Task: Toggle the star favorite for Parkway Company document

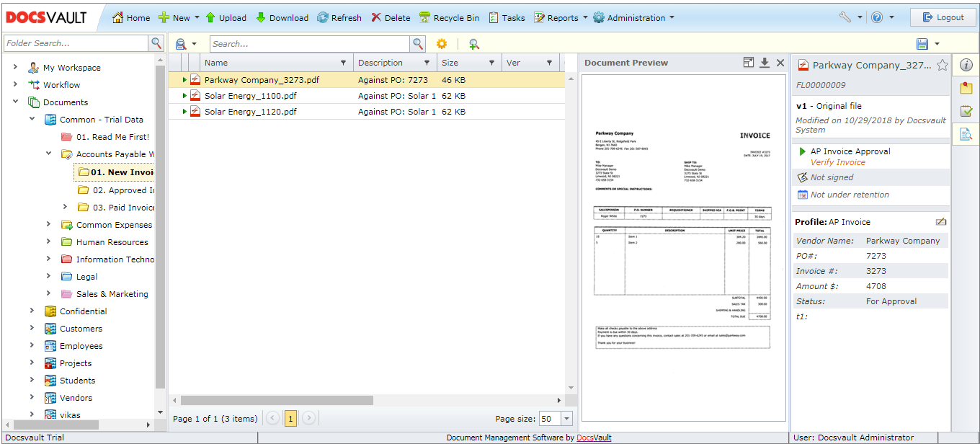Action: point(942,64)
